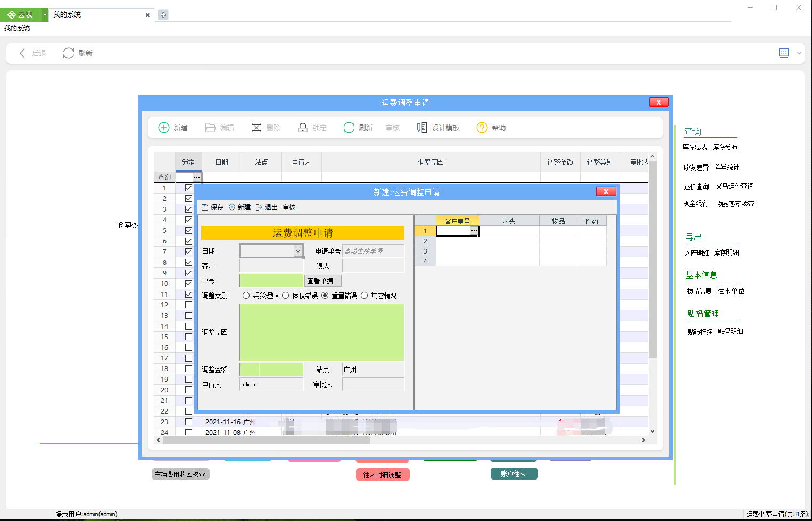Click the vertical scrollbar down arrow
Image resolution: width=812 pixels, height=521 pixels.
pyautogui.click(x=653, y=431)
